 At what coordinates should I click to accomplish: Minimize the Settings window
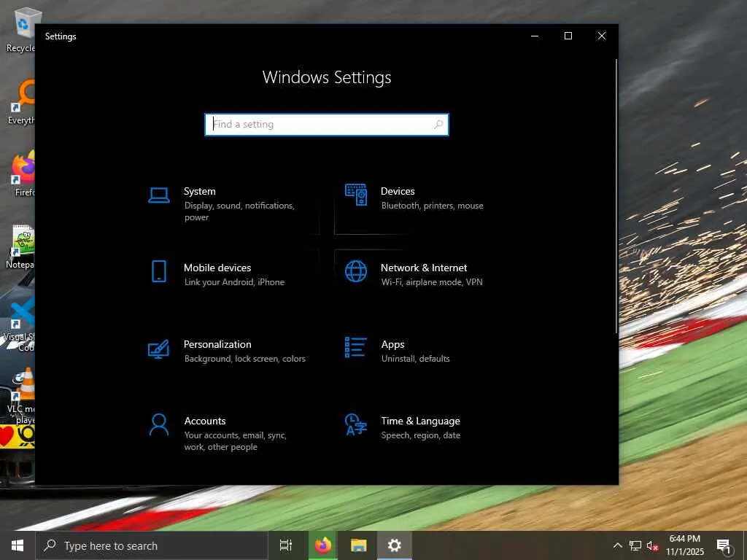(535, 36)
